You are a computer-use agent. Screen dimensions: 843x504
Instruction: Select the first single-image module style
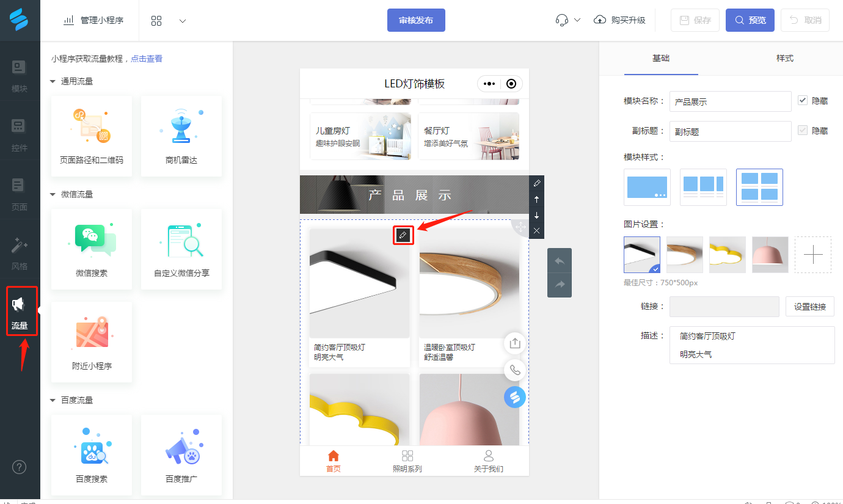647,187
